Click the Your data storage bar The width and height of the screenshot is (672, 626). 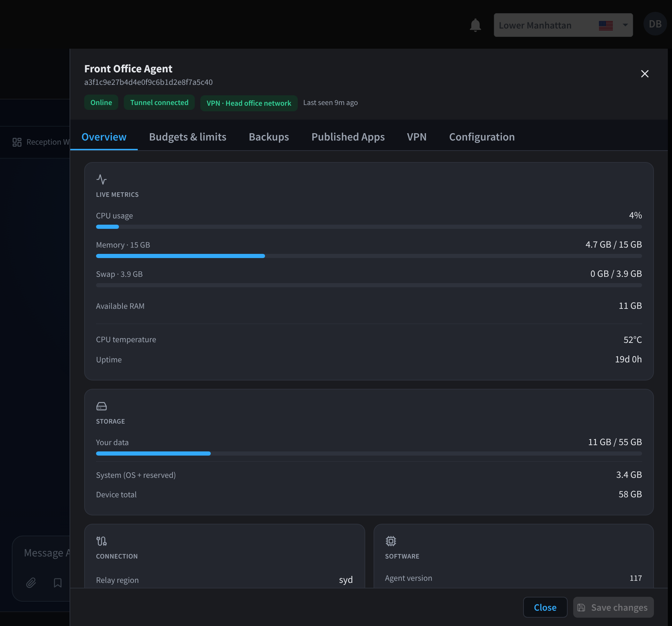point(369,454)
